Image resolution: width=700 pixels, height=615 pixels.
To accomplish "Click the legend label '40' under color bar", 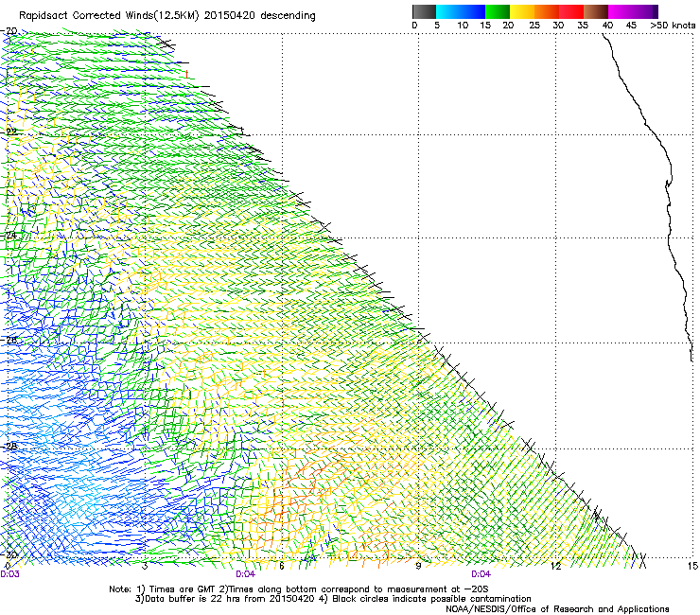I will point(607,26).
